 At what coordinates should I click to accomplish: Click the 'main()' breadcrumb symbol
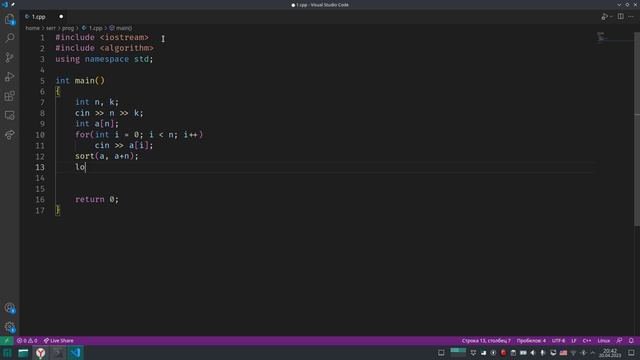tap(121, 28)
